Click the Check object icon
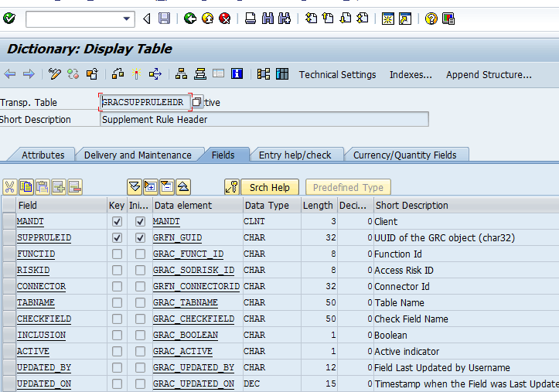 118,74
